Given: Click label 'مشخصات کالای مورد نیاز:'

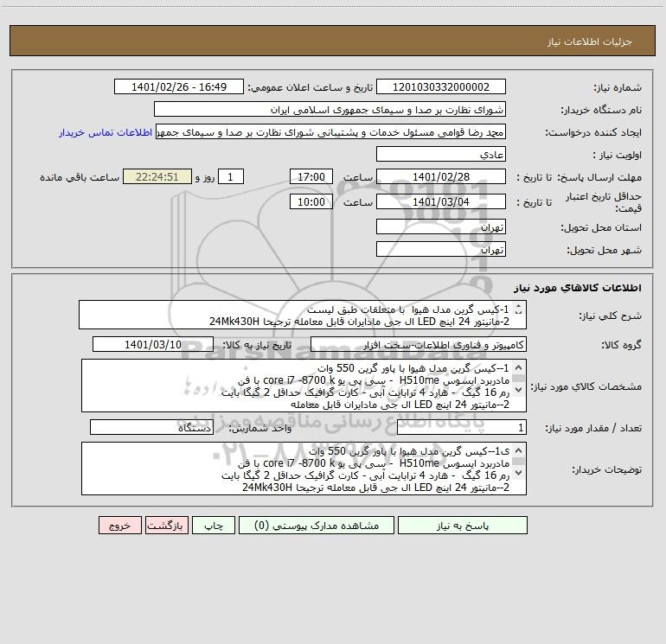Looking at the screenshot, I should [x=586, y=386].
